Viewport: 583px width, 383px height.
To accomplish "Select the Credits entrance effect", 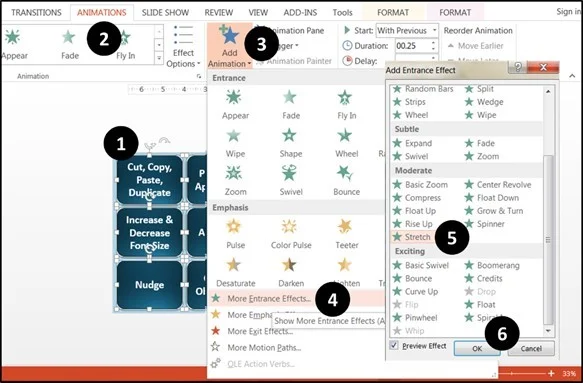I will coord(484,278).
